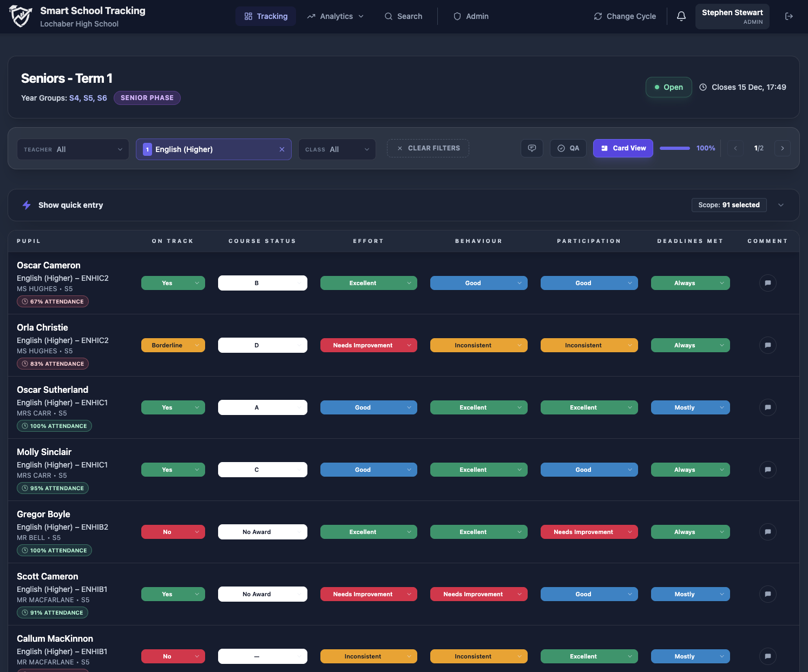Click the Change Cycle refresh icon
The height and width of the screenshot is (672, 808).
click(x=597, y=16)
